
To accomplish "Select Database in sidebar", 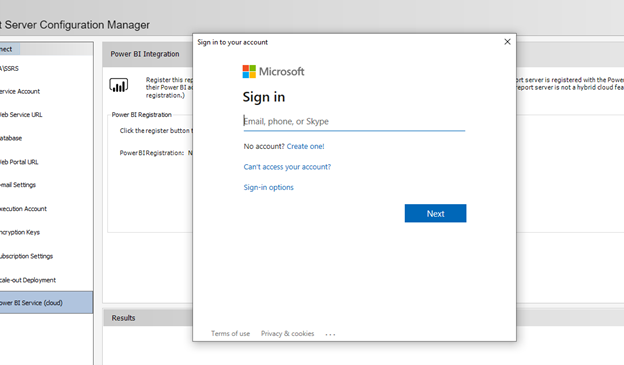I will tap(11, 138).
